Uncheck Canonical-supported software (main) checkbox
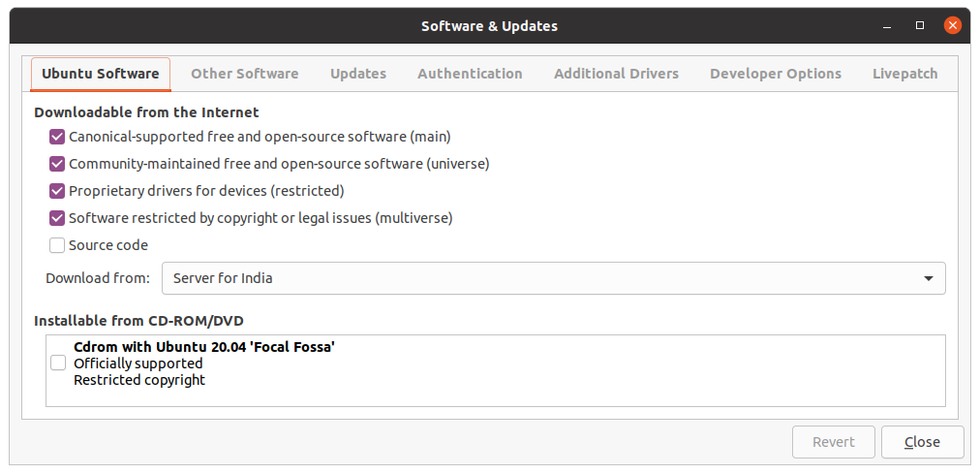Viewport: 980px width, 474px height. tap(57, 137)
